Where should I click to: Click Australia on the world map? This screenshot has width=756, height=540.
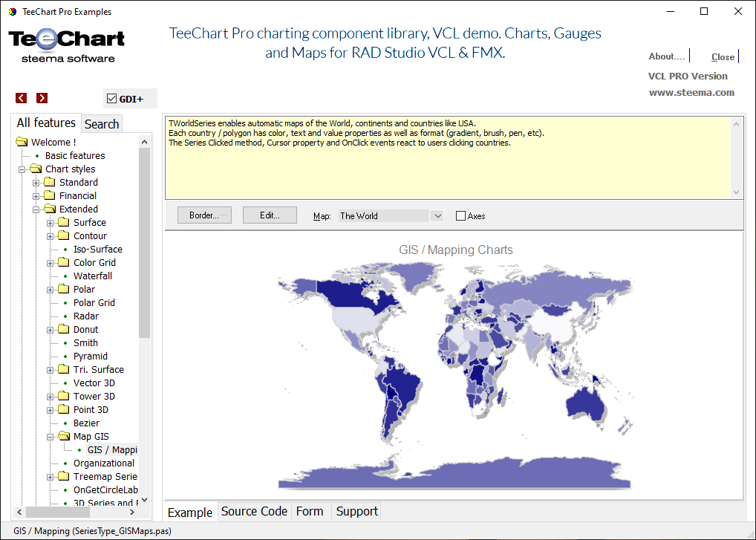coord(586,405)
